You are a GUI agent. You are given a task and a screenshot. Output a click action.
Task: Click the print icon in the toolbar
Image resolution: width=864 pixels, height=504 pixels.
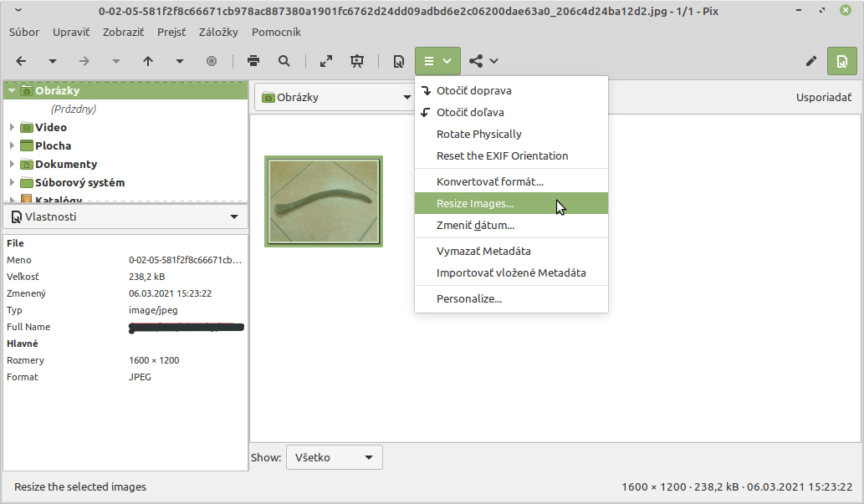pyautogui.click(x=253, y=61)
